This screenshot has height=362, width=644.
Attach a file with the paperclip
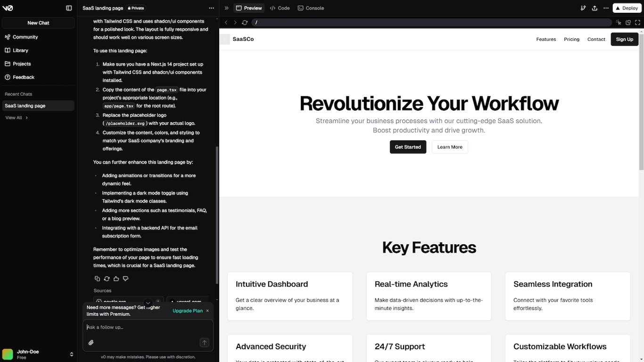(91, 342)
